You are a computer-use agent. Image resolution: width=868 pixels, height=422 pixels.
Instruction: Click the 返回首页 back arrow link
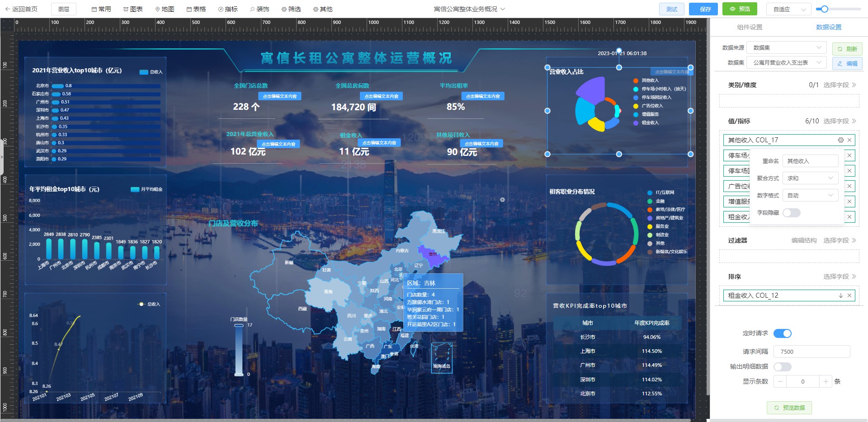[x=21, y=9]
